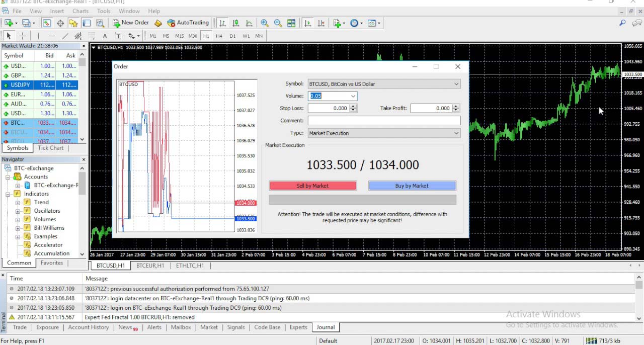The height and width of the screenshot is (345, 644).
Task: Open the order Type dropdown
Action: point(384,133)
